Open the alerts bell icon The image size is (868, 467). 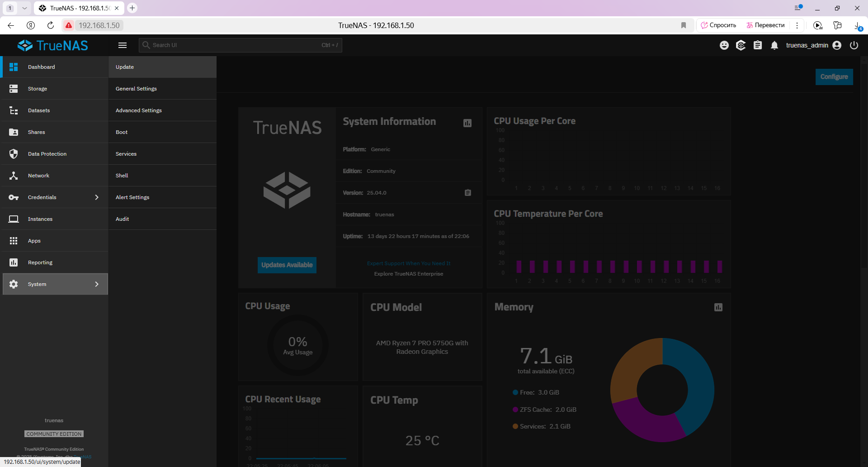point(774,45)
